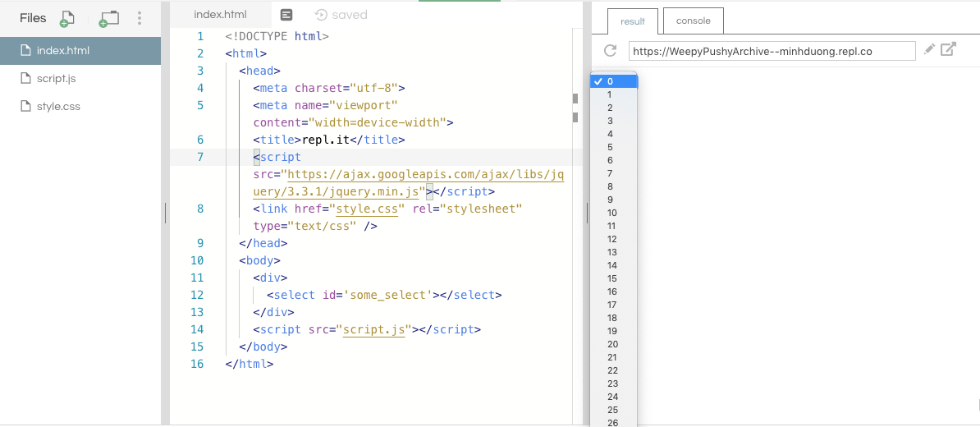Click the closing </html> tag line
The width and height of the screenshot is (980, 427).
point(250,363)
